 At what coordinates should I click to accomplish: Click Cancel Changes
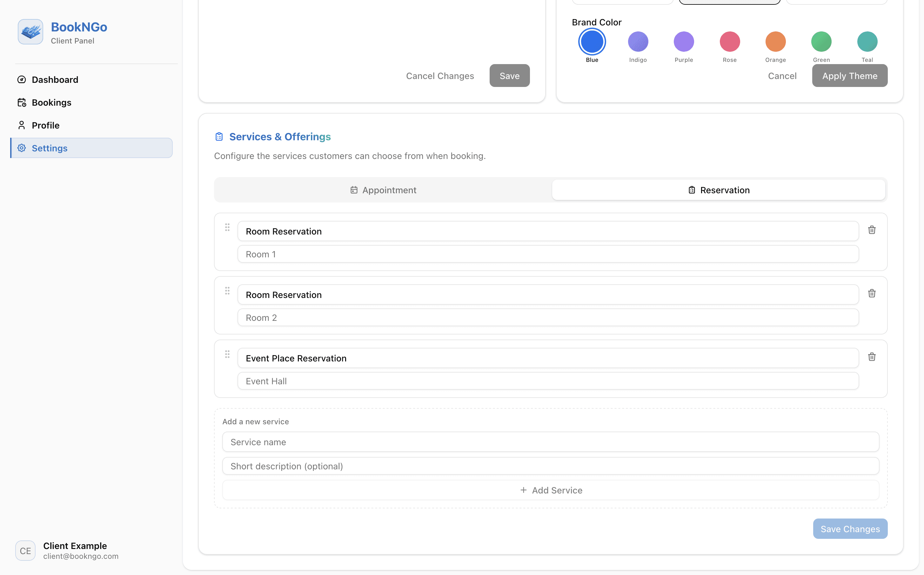click(x=440, y=76)
